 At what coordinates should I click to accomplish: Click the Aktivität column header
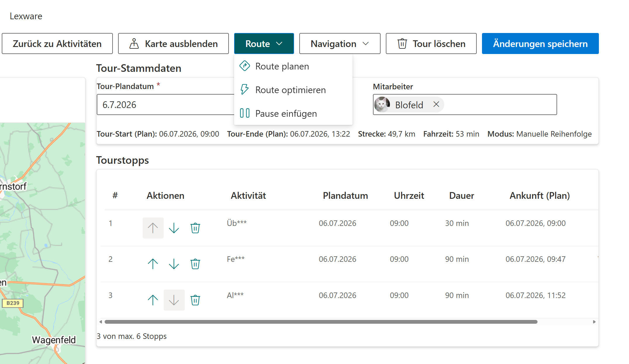pyautogui.click(x=248, y=196)
